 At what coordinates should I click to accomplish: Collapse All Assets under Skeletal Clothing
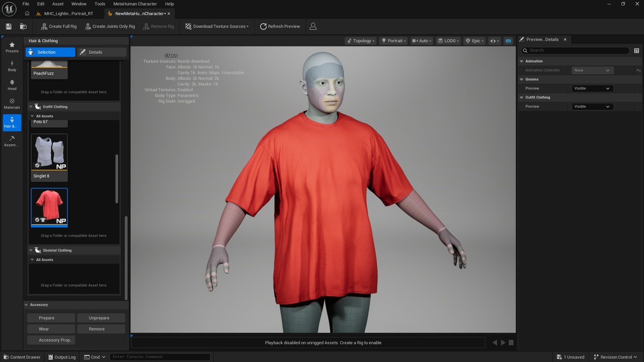click(32, 260)
